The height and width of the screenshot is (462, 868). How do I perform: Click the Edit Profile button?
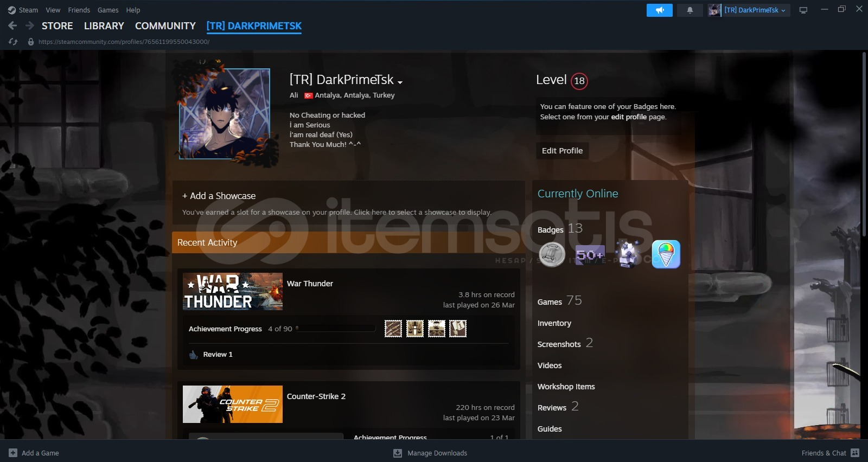click(562, 151)
